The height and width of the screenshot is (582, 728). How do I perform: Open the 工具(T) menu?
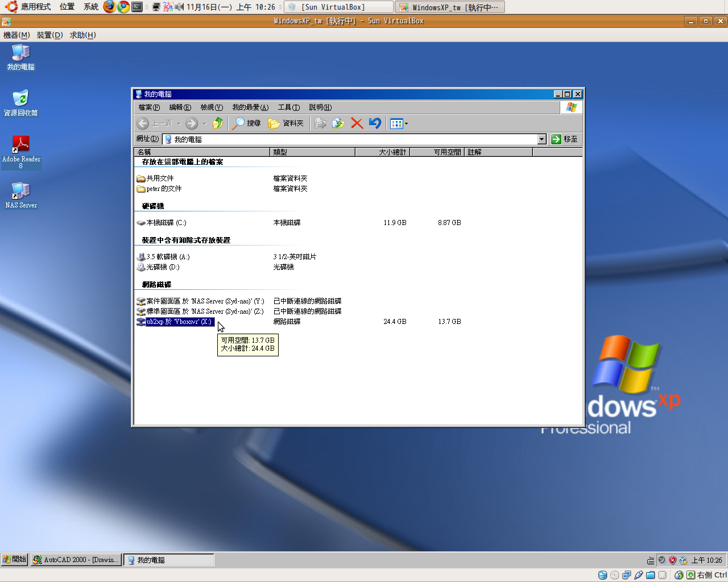289,107
